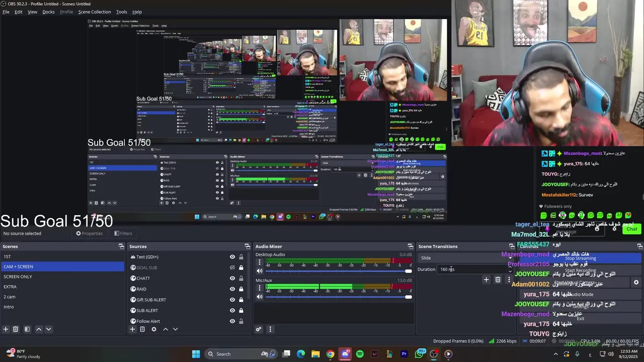The height and width of the screenshot is (362, 644).
Task: Select the 2 cam scene
Action: pos(62,297)
